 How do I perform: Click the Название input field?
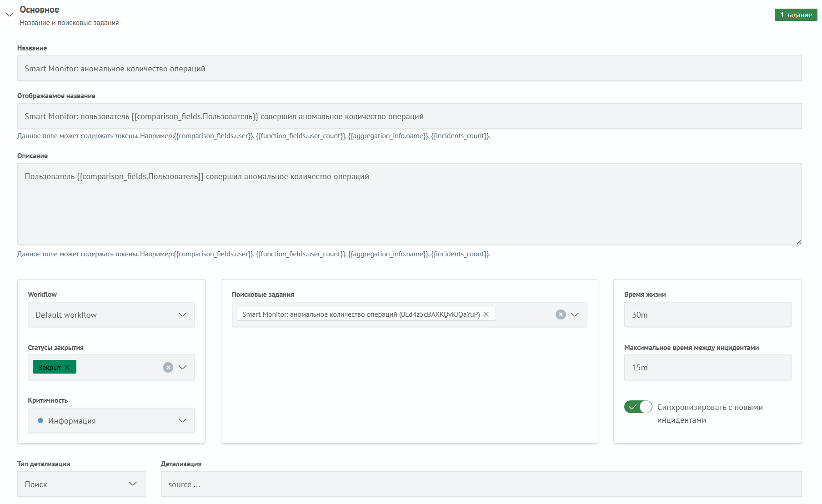[409, 69]
